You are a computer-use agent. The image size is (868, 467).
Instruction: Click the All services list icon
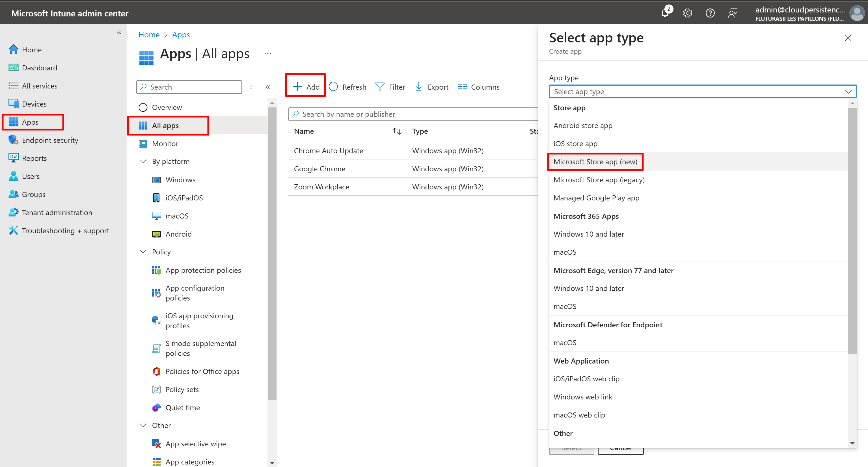tap(14, 86)
